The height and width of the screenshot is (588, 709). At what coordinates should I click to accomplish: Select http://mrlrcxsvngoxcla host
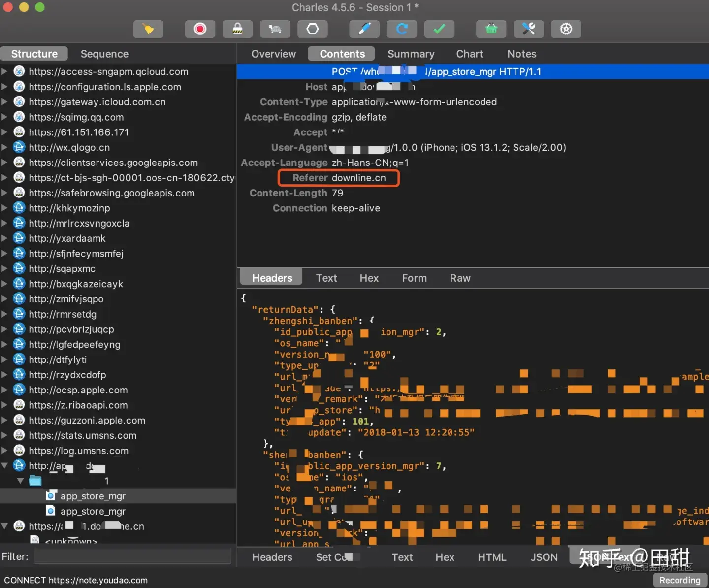coord(79,223)
